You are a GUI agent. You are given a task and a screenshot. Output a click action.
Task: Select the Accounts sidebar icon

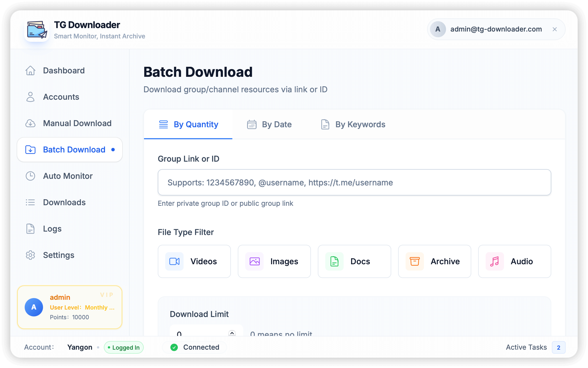click(x=30, y=97)
